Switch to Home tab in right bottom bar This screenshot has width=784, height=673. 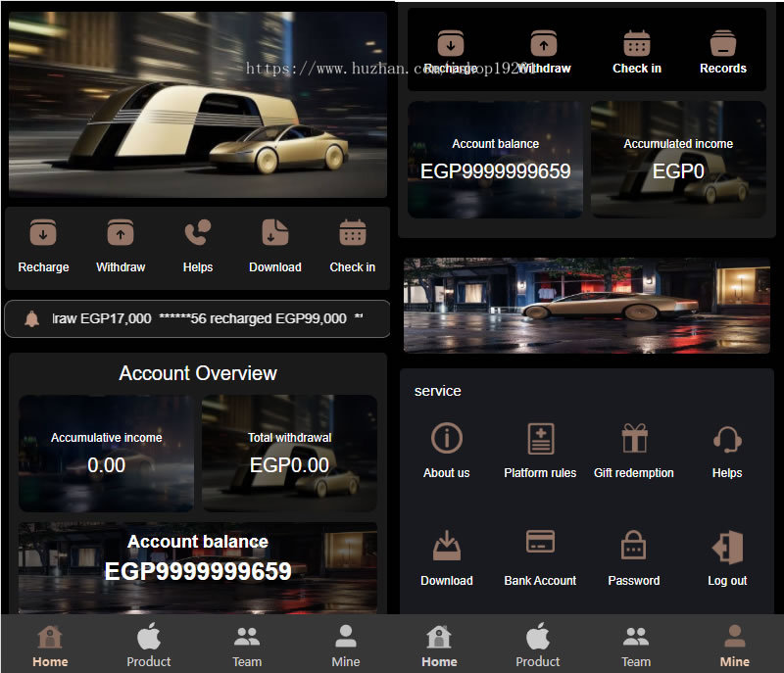(x=439, y=646)
